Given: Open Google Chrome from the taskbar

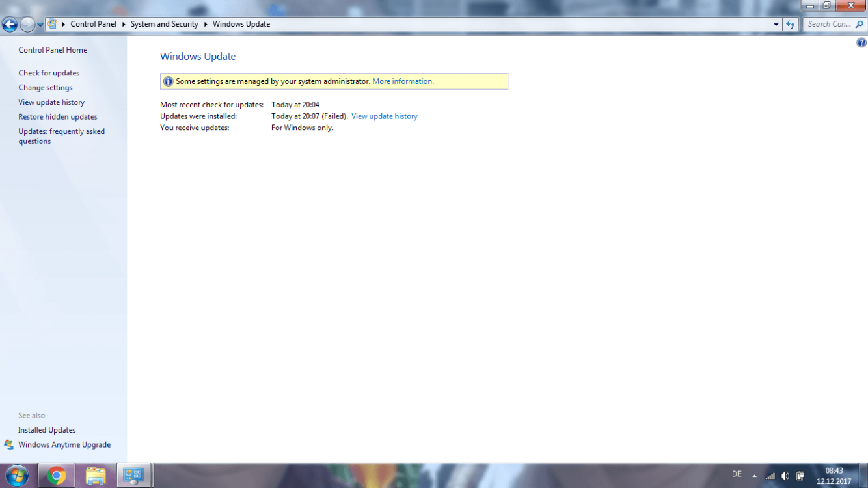Looking at the screenshot, I should coord(57,476).
